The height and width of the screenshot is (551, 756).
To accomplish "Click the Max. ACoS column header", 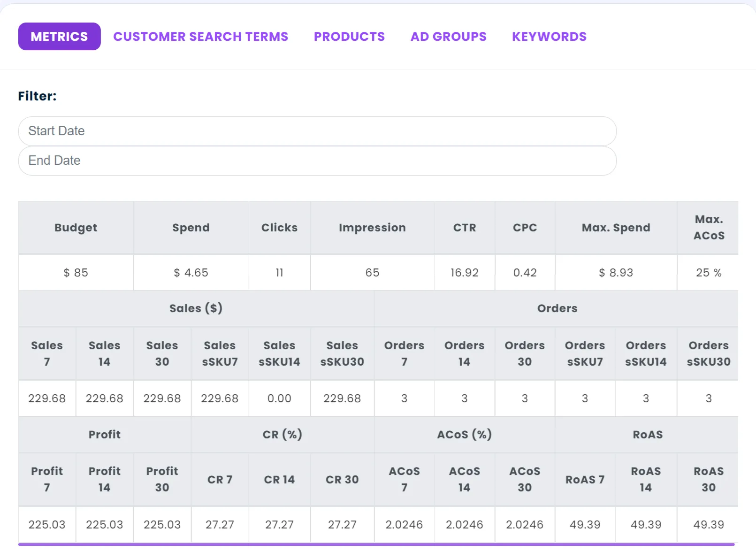I will (709, 228).
